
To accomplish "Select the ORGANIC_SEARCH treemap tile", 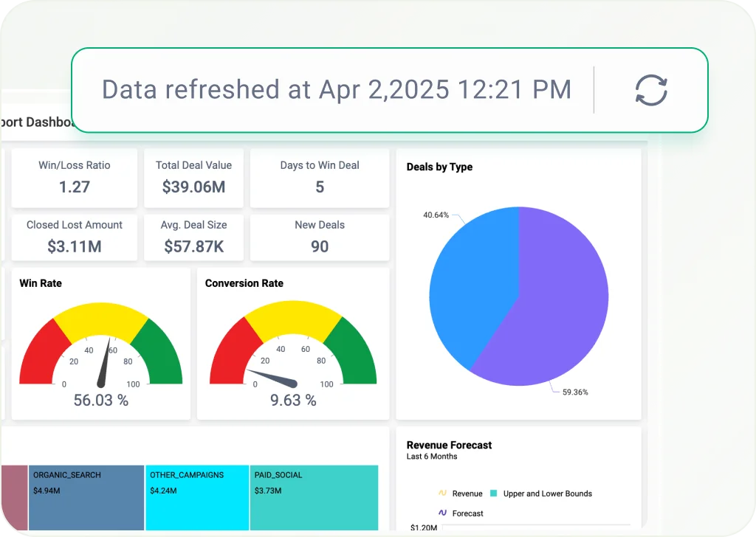I will 86,498.
